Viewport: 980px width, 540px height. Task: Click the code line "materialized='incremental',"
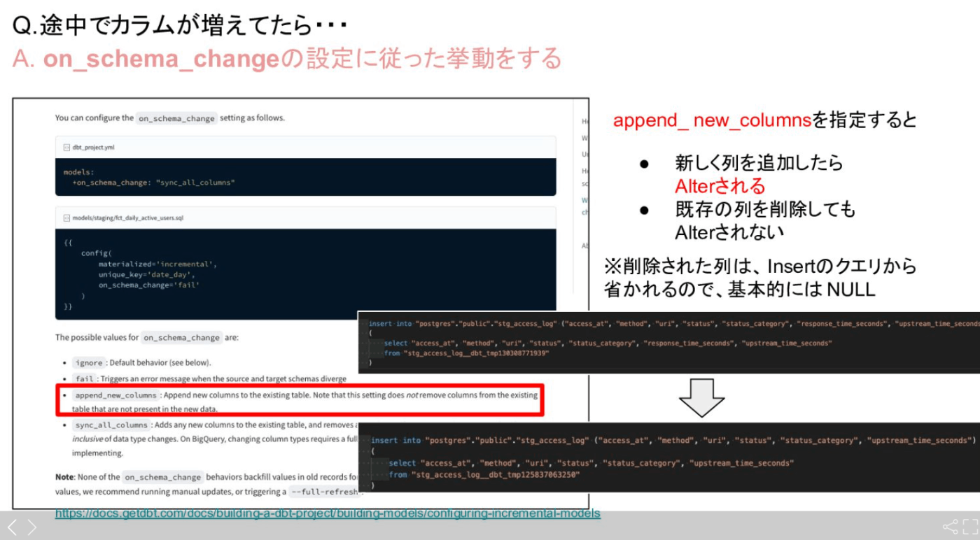coord(157,264)
